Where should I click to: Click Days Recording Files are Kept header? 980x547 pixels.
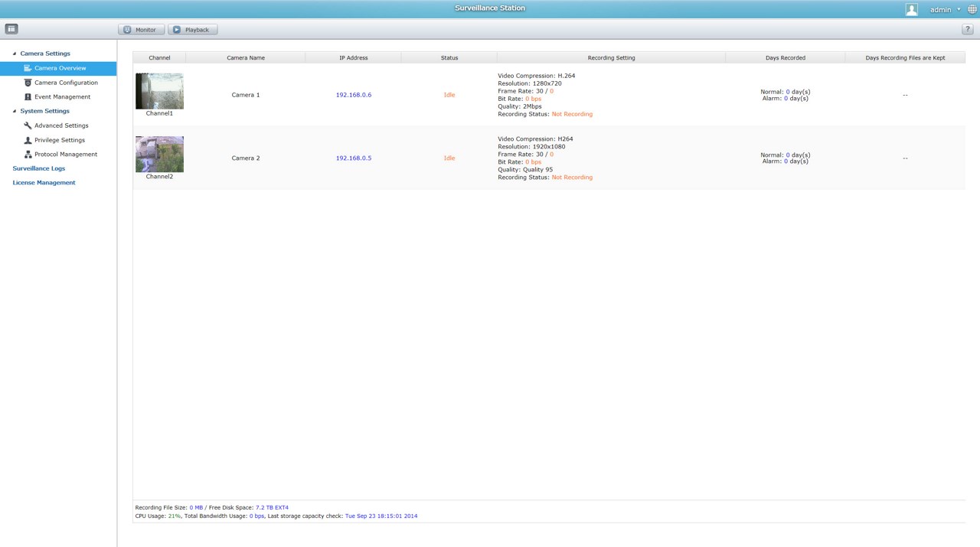905,57
